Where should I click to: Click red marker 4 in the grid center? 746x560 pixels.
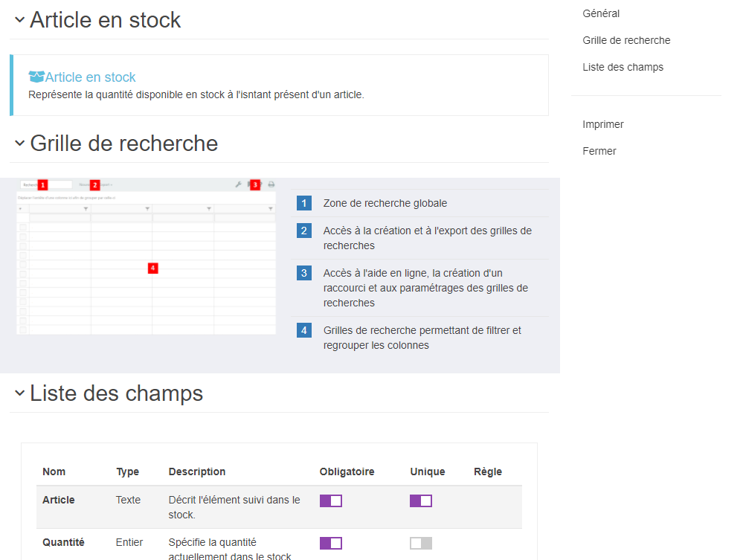pos(152,268)
